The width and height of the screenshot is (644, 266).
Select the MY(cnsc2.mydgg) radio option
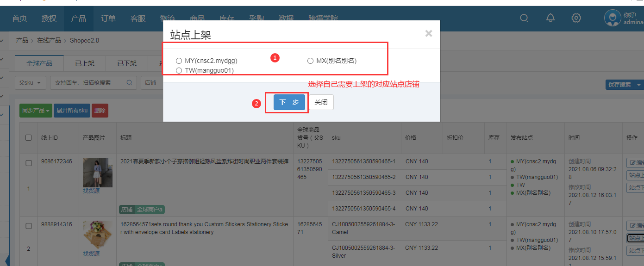tap(179, 61)
